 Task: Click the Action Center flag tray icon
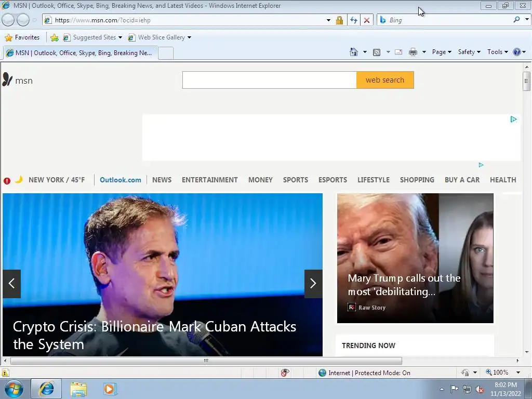pyautogui.click(x=454, y=389)
